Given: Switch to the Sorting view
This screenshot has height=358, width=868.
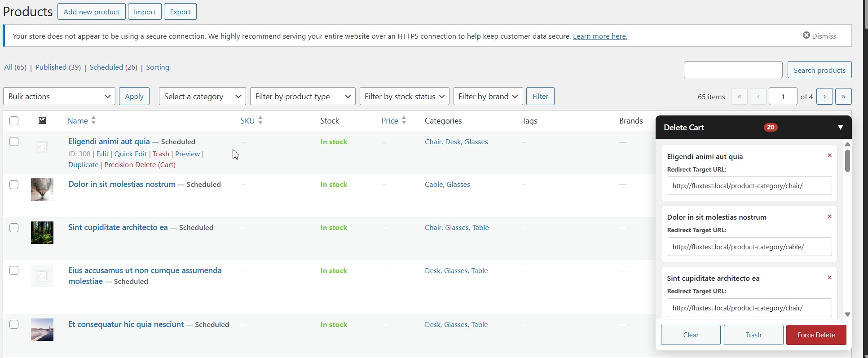Looking at the screenshot, I should (x=158, y=67).
